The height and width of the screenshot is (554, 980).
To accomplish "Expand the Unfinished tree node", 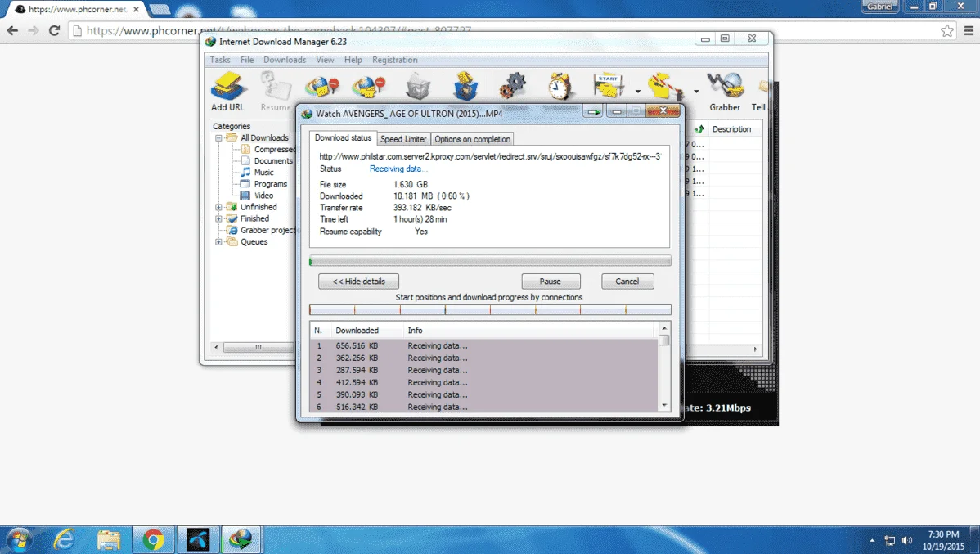I will [x=218, y=207].
